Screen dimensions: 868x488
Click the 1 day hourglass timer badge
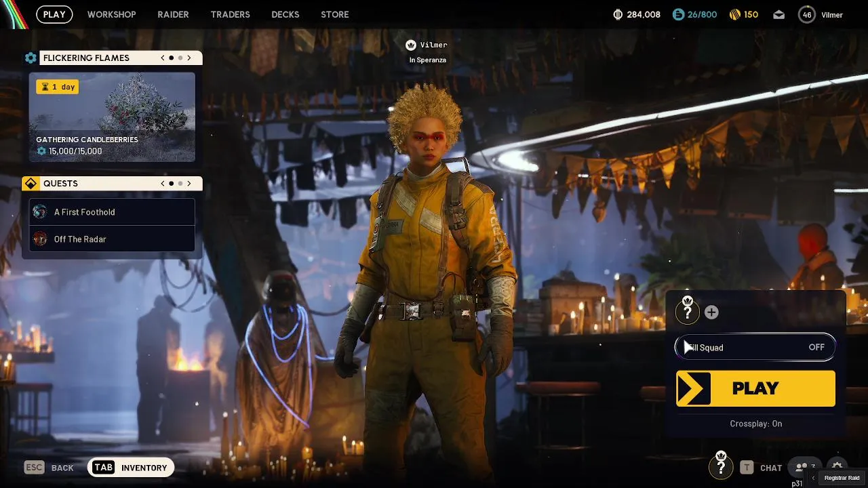[57, 87]
